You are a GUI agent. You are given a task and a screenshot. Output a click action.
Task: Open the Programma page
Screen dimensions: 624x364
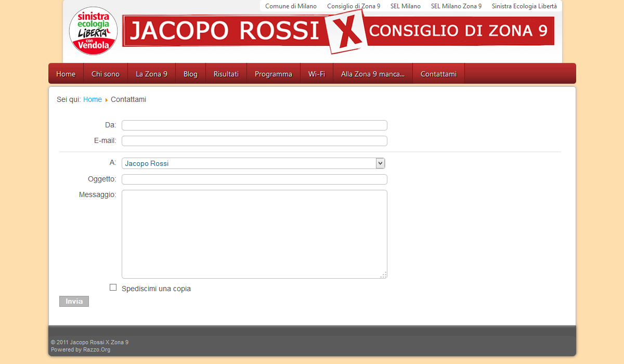coord(273,73)
